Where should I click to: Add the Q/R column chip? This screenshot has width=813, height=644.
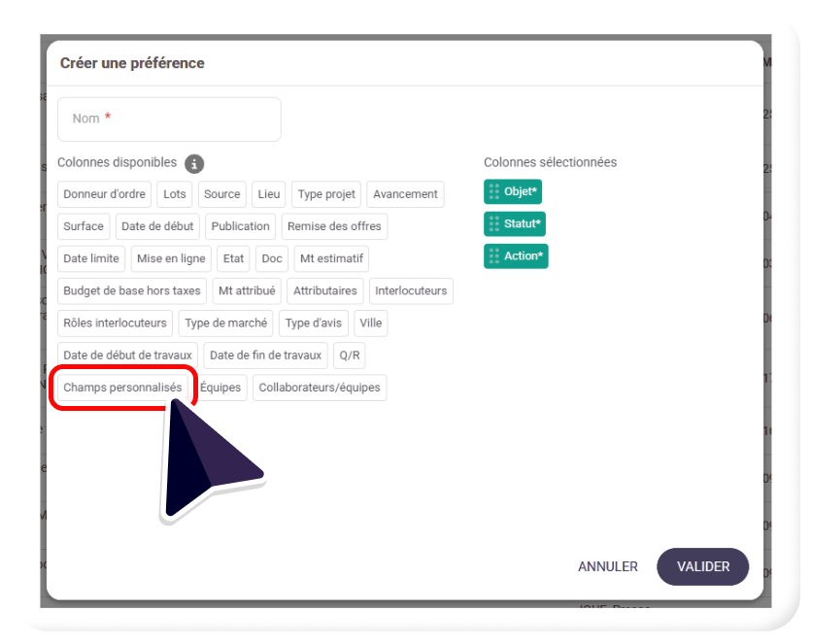point(349,356)
